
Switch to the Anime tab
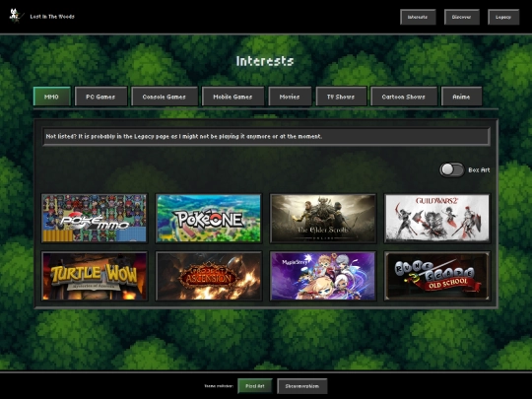461,97
